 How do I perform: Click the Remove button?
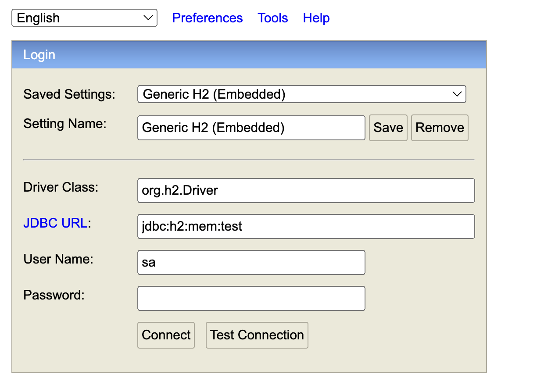[x=440, y=128]
